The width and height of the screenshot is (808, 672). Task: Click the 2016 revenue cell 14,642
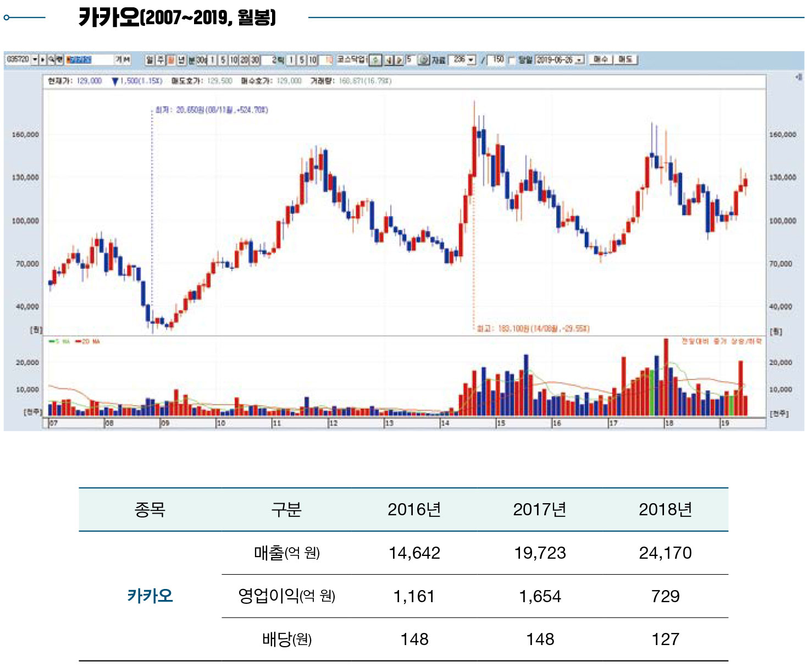(x=414, y=553)
